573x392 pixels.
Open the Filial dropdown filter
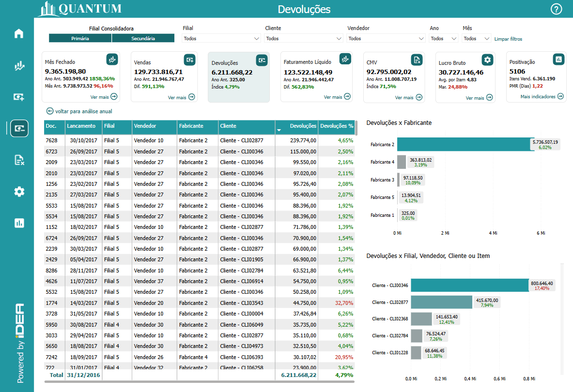221,38
